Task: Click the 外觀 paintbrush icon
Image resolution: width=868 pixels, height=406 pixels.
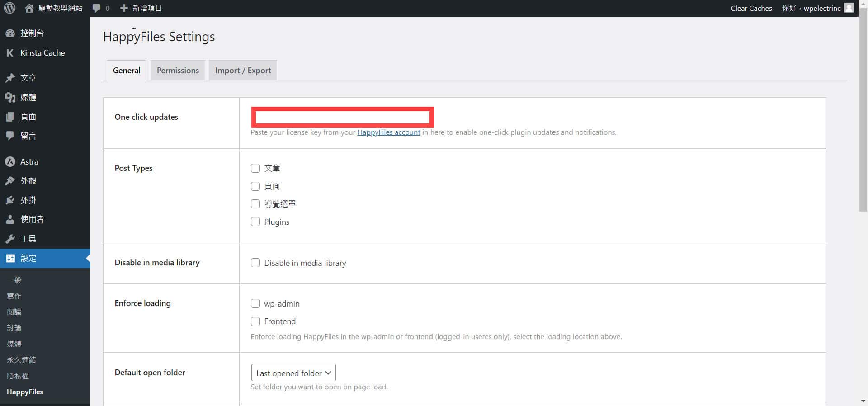Action: coord(10,181)
